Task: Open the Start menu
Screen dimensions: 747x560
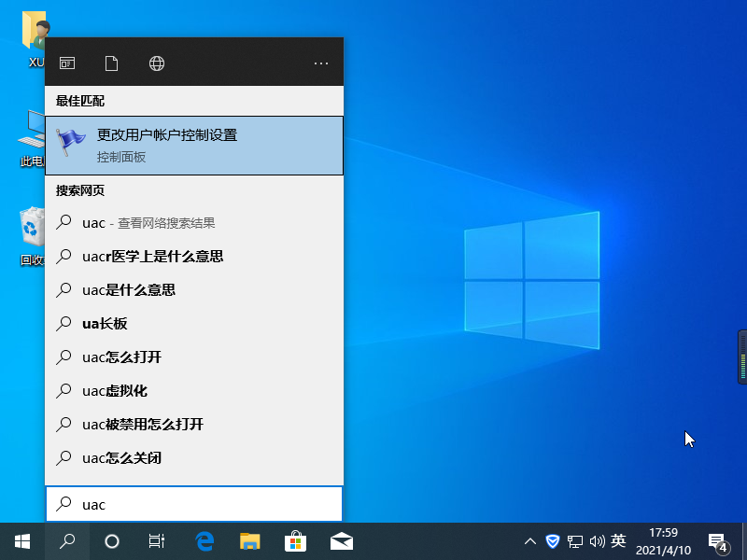Action: (21, 541)
